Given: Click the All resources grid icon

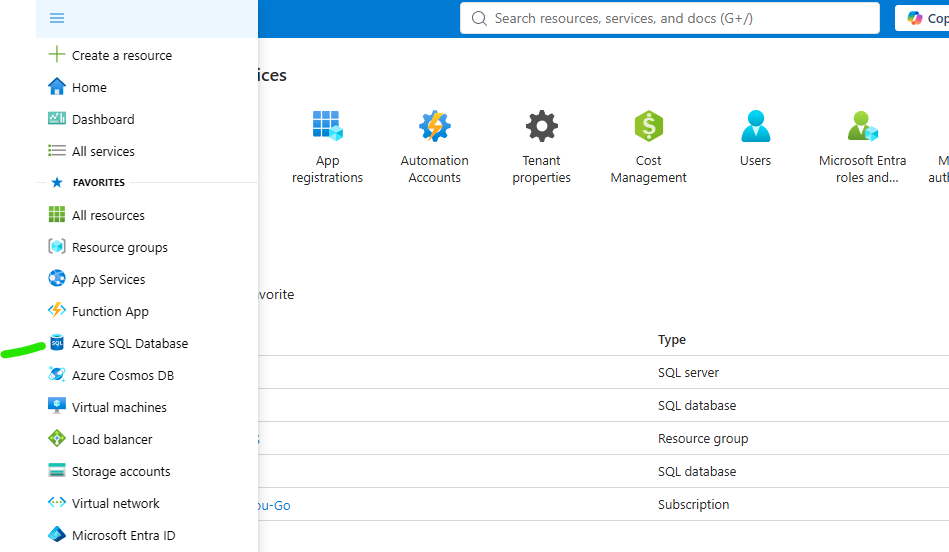Looking at the screenshot, I should pos(56,214).
